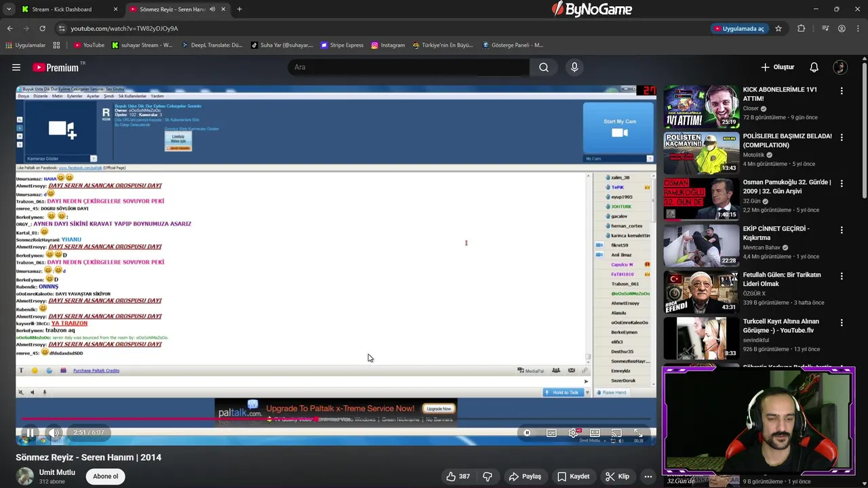Bookmark this page with the star icon
The width and height of the screenshot is (868, 488).
point(778,28)
